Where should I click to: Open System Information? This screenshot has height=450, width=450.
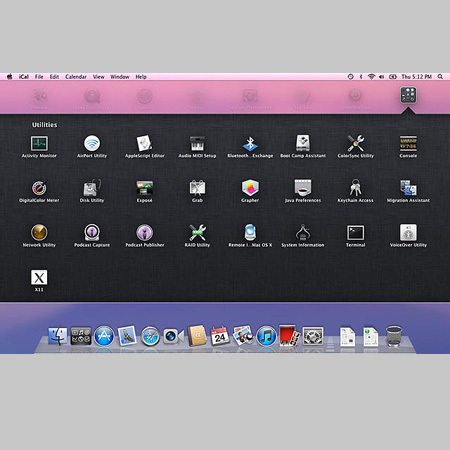(303, 233)
